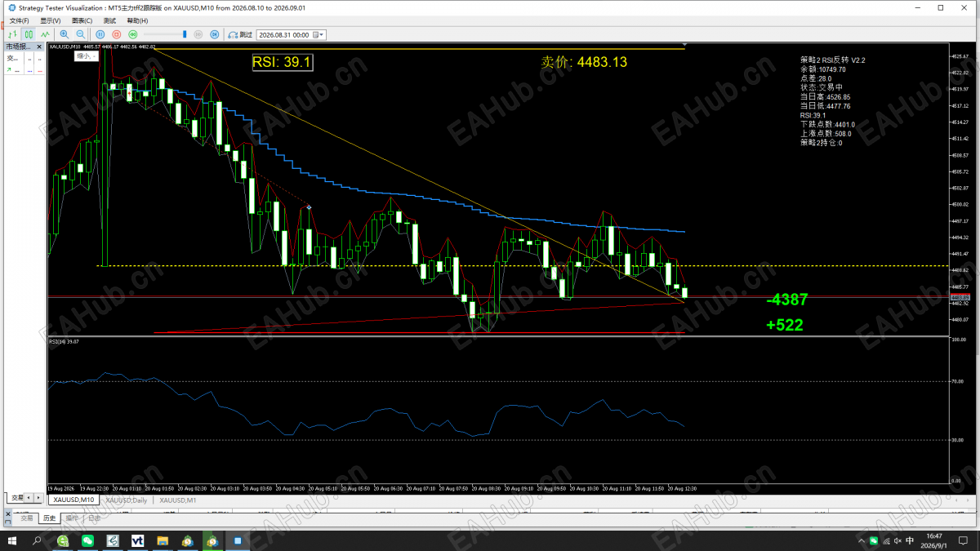Click the 上涨点数:508.0 info line
This screenshot has height=551, width=980.
coord(826,134)
